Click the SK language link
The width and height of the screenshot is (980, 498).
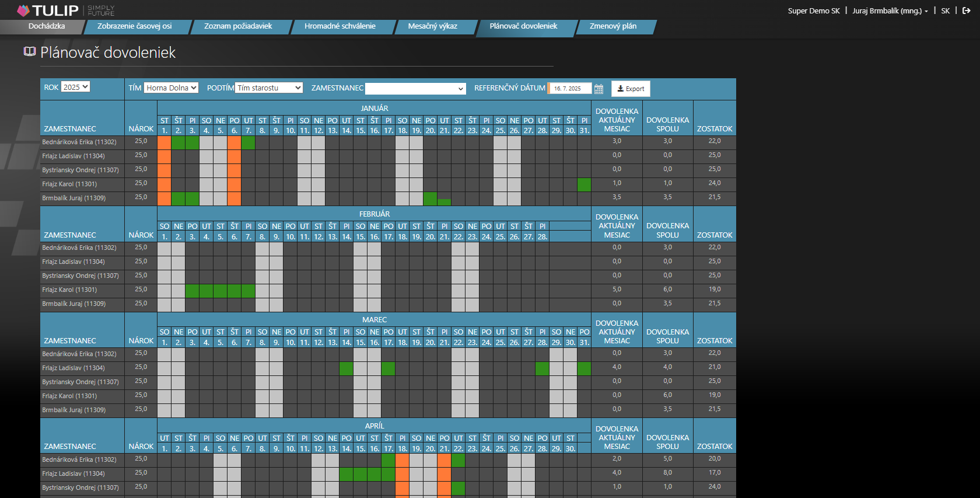pyautogui.click(x=945, y=11)
